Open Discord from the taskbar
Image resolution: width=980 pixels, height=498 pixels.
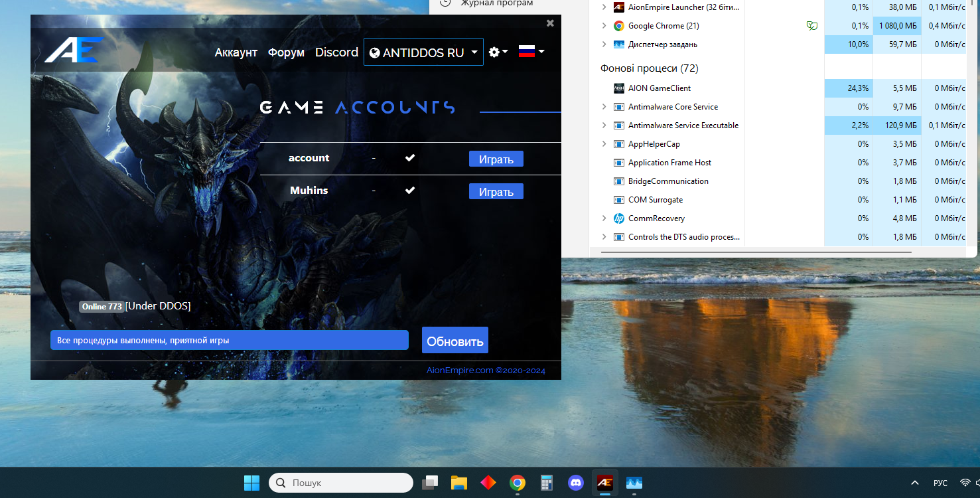(x=576, y=483)
